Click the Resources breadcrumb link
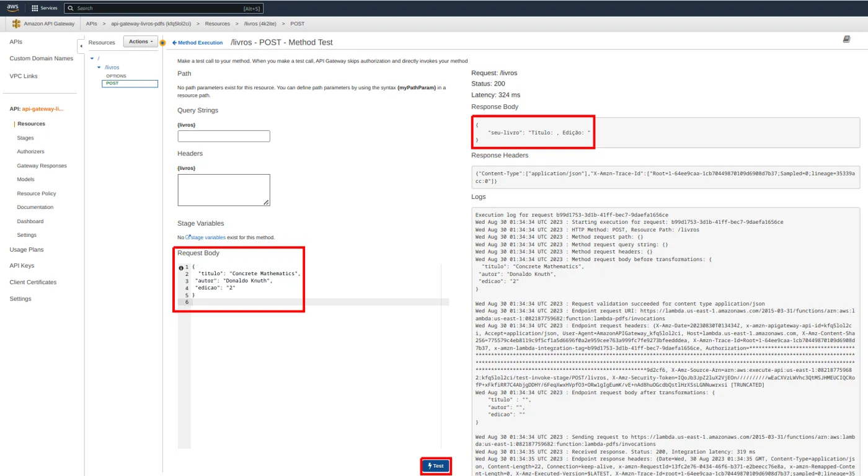The width and height of the screenshot is (868, 476). (x=217, y=24)
